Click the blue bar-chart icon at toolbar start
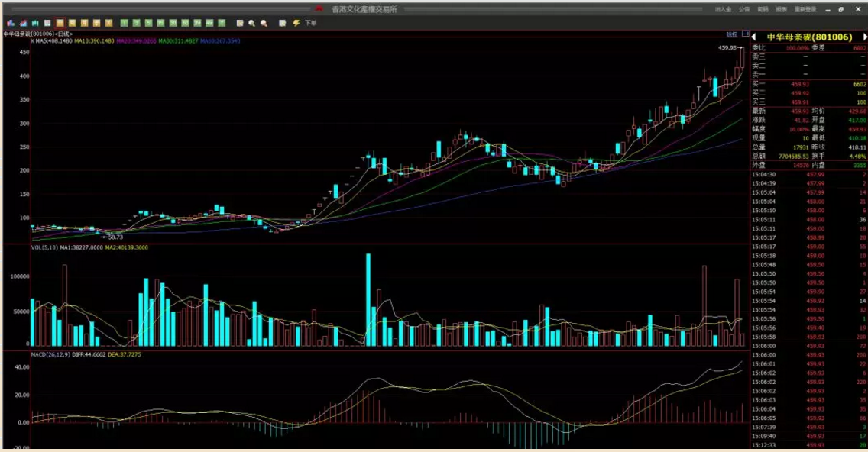The image size is (868, 452). pos(10,23)
